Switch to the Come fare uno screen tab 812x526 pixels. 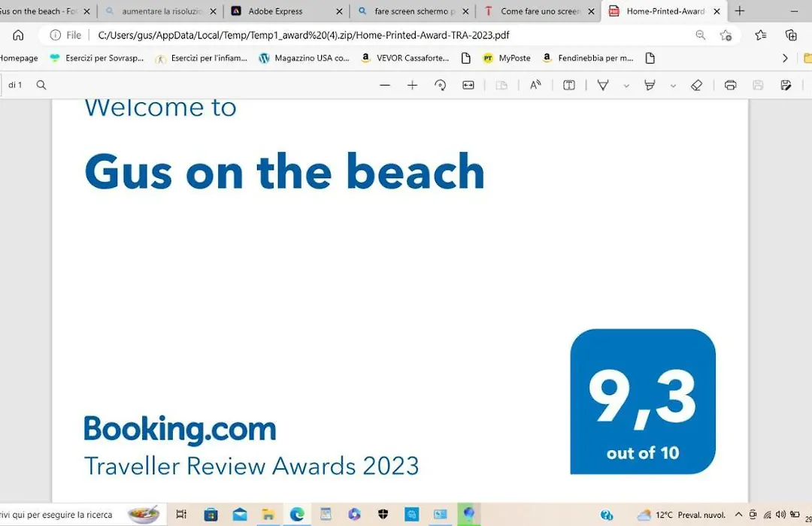click(x=538, y=11)
